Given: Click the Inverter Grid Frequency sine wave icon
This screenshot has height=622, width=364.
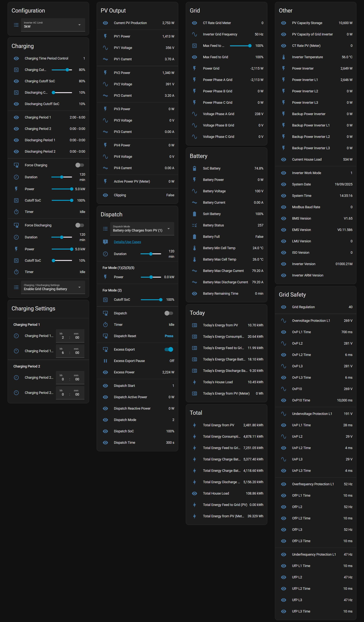Looking at the screenshot, I should (195, 34).
